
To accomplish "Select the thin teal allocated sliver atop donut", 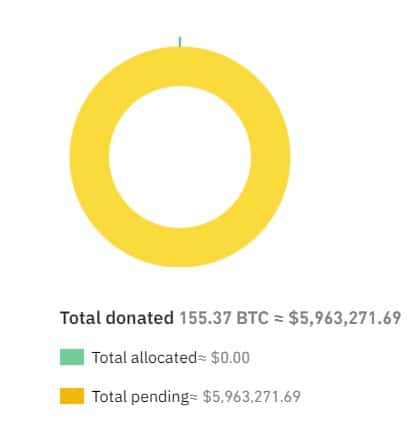I will tap(180, 42).
